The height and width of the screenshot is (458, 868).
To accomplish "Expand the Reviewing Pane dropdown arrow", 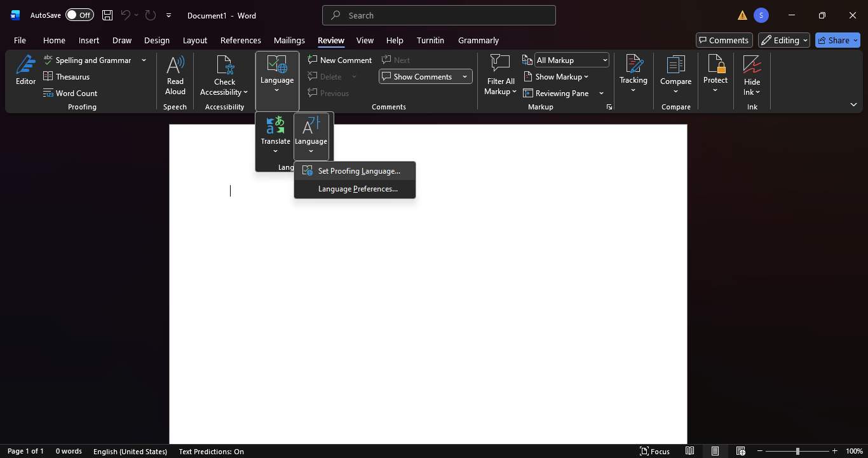I will (601, 94).
